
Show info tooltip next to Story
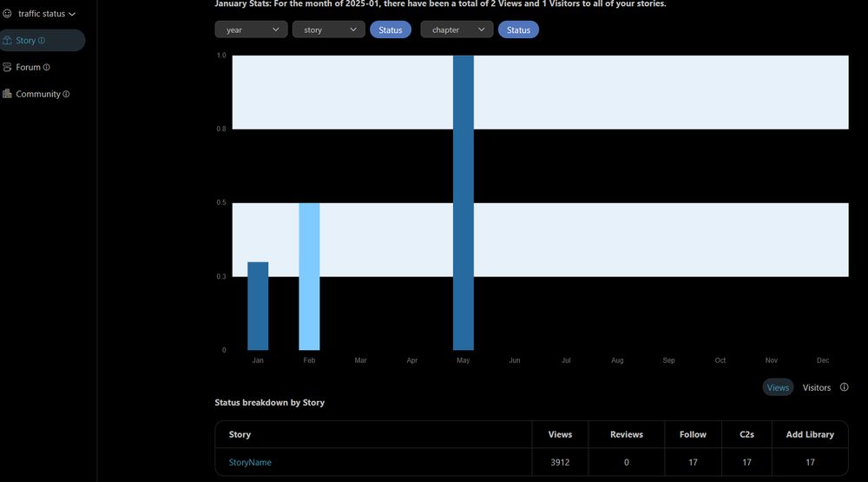(42, 41)
